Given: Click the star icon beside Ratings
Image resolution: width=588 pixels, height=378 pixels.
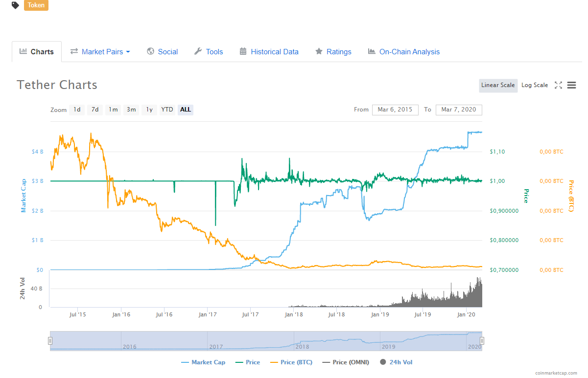Looking at the screenshot, I should click(319, 51).
